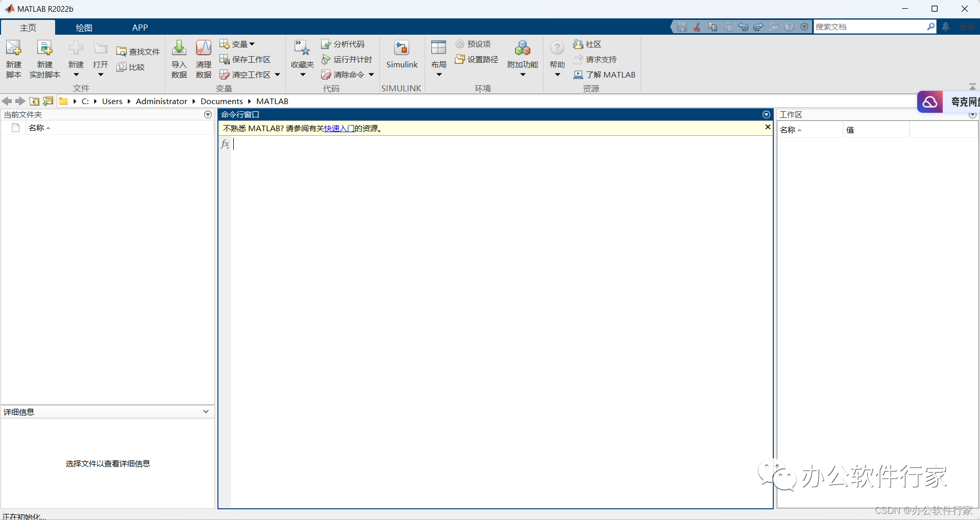
Task: Click 清空工作区 (Clear Workspace) button
Action: point(245,75)
